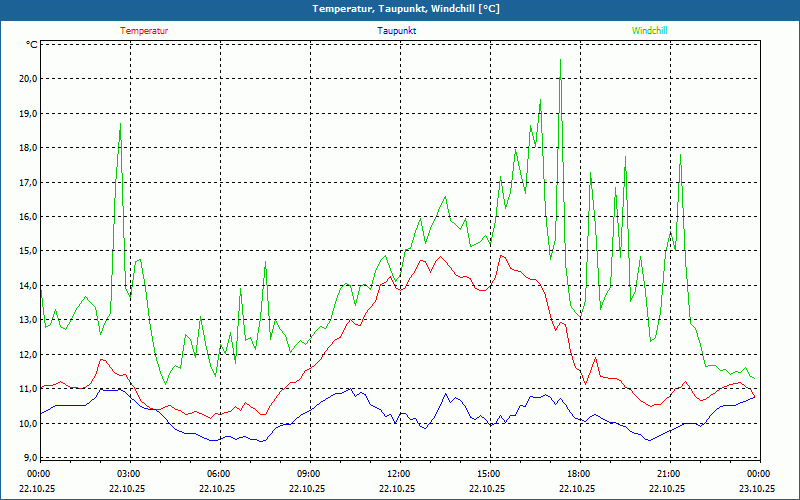800x500 pixels.
Task: Click the 23.10.25 date label
Action: (757, 489)
